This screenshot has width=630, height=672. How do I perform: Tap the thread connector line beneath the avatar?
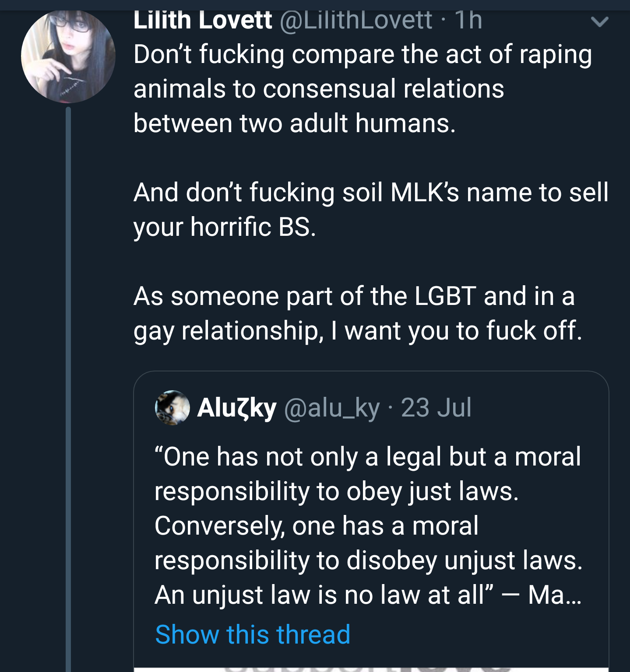[68, 389]
